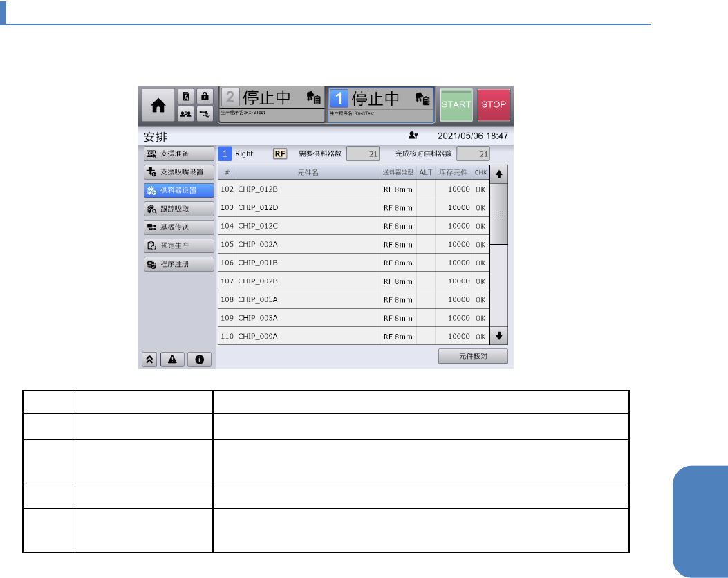The height and width of the screenshot is (578, 728).
Task: Click the # column header
Action: [227, 172]
